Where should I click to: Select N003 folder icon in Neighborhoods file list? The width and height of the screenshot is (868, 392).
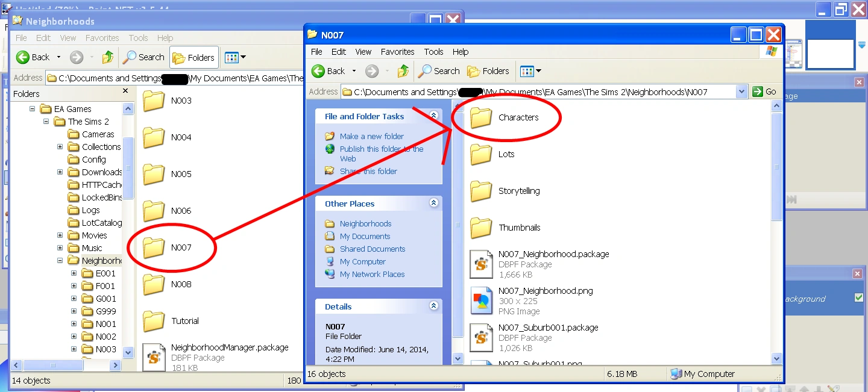[x=154, y=101]
